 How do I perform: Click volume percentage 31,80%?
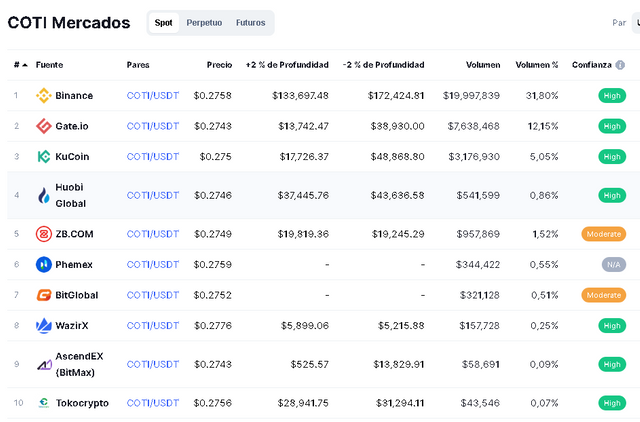(542, 96)
